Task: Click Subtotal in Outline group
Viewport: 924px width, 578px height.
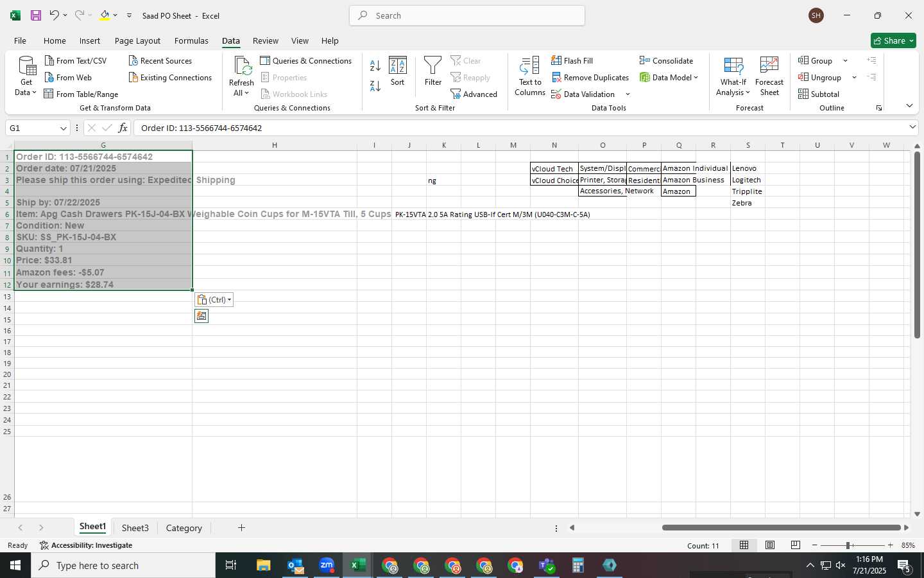Action: 819,94
